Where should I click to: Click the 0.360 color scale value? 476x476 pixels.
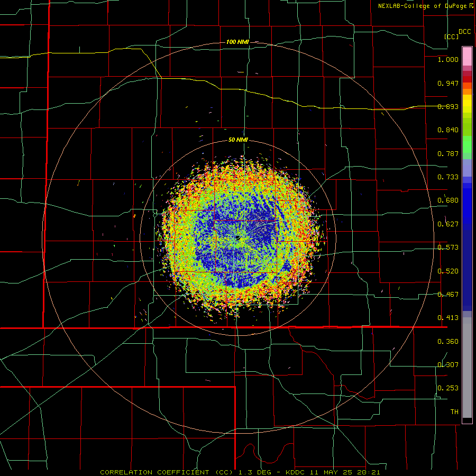(x=448, y=342)
